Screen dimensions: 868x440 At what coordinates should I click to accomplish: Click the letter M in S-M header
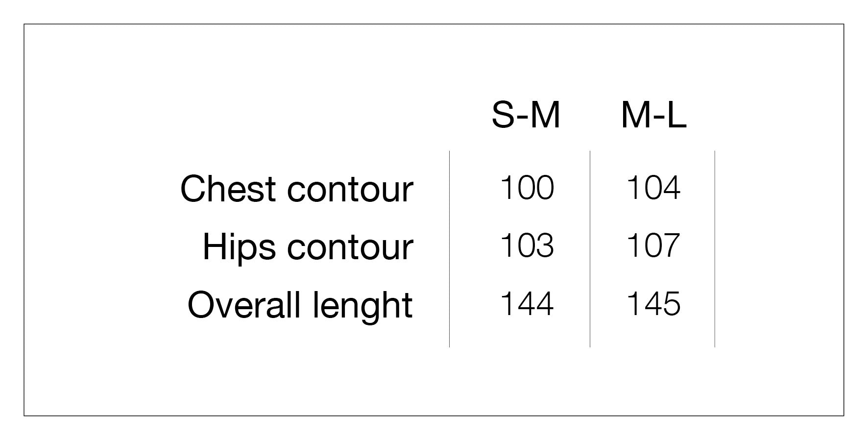[x=543, y=116]
